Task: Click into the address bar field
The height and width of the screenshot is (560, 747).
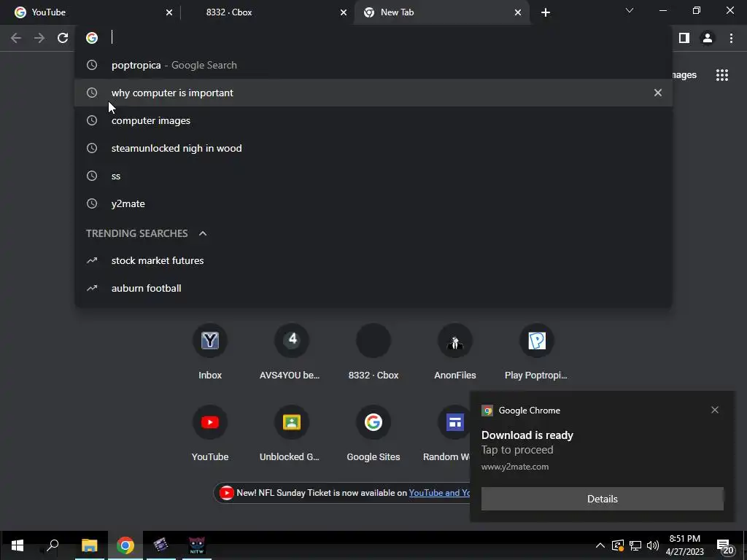Action: [373, 38]
